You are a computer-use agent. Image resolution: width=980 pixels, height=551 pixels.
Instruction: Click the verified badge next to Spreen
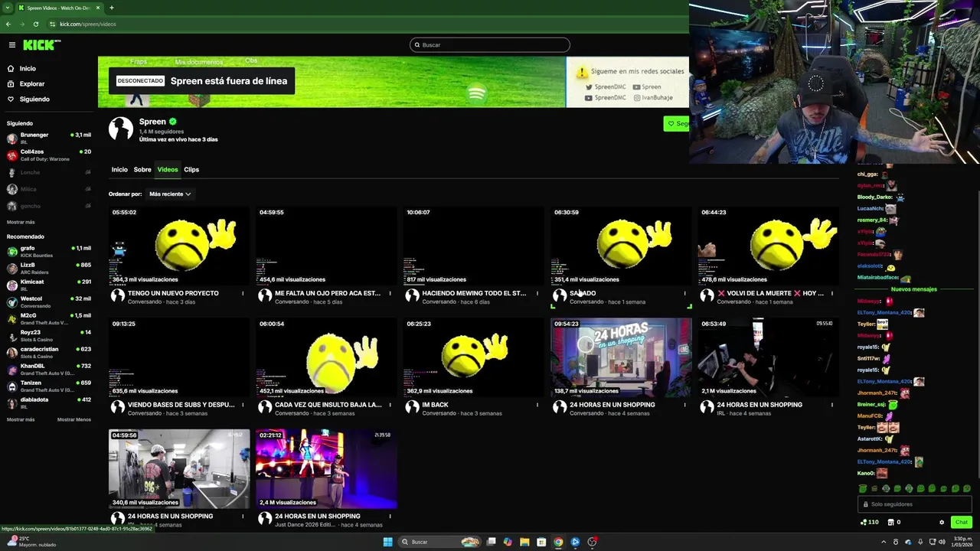[x=173, y=122]
